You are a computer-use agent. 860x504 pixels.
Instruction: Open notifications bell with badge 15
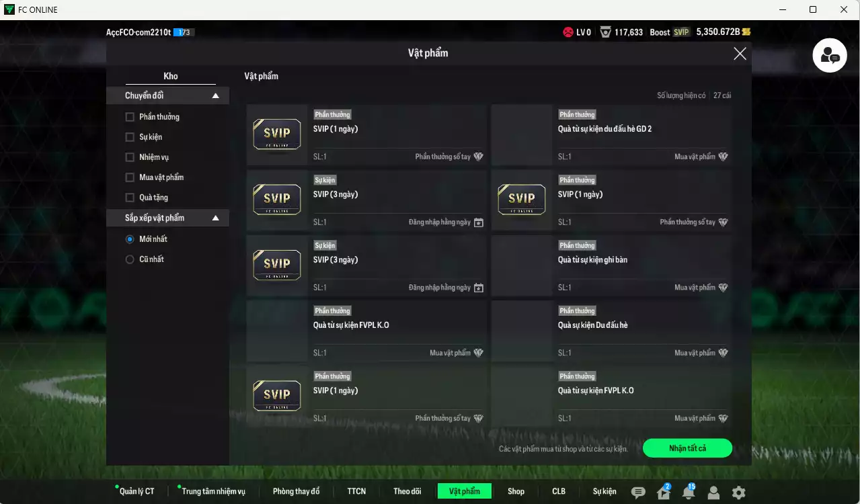point(688,493)
